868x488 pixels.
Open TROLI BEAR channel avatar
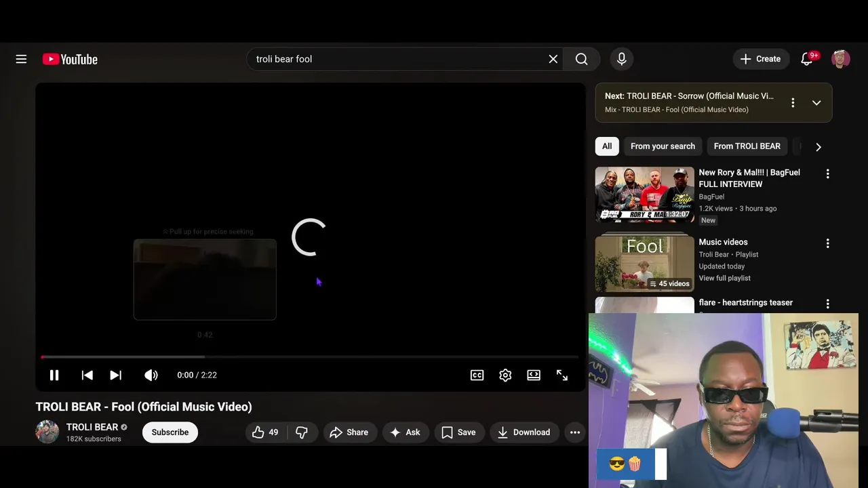[47, 432]
